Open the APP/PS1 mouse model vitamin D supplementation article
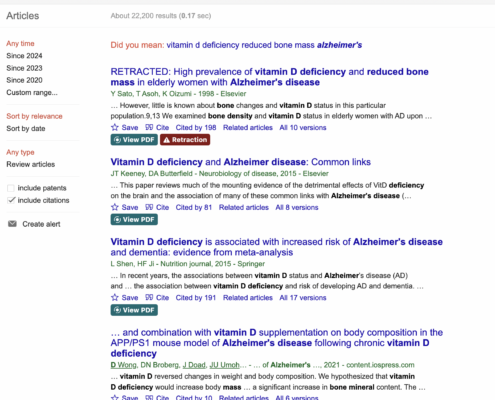Viewport: 495px width, 400px height. pos(277,343)
